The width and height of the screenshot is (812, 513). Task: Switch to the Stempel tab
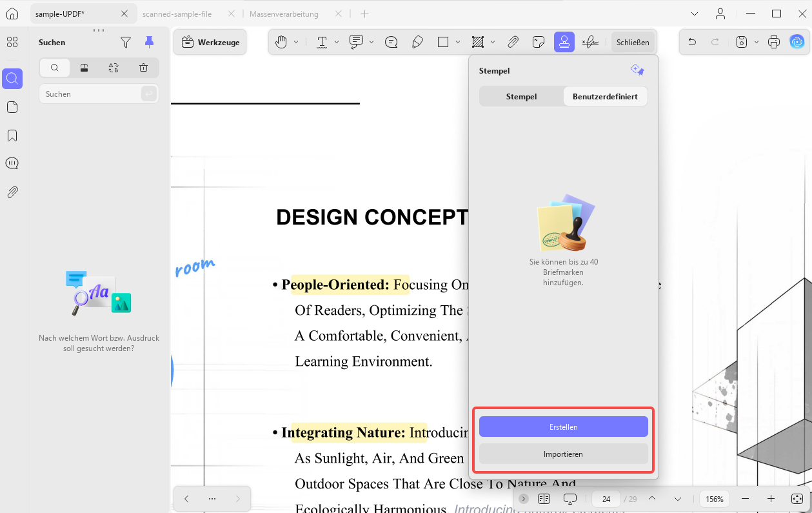pos(521,96)
